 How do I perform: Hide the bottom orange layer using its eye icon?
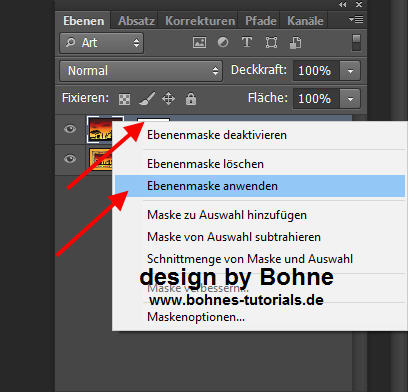(x=70, y=159)
